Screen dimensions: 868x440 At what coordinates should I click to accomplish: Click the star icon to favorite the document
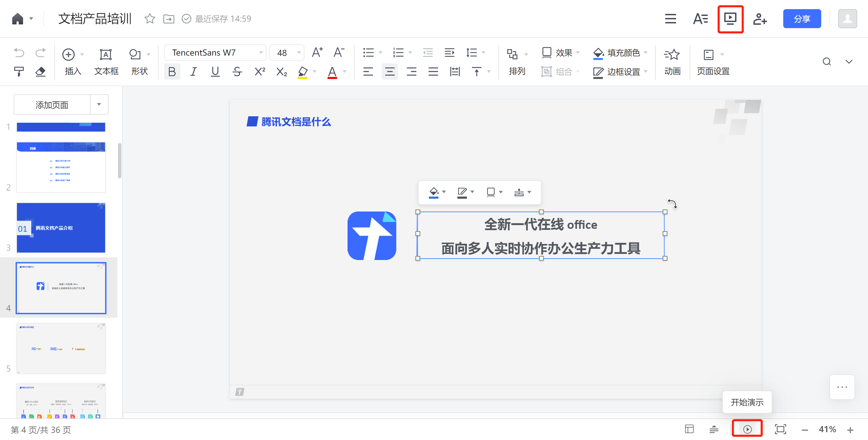[150, 19]
